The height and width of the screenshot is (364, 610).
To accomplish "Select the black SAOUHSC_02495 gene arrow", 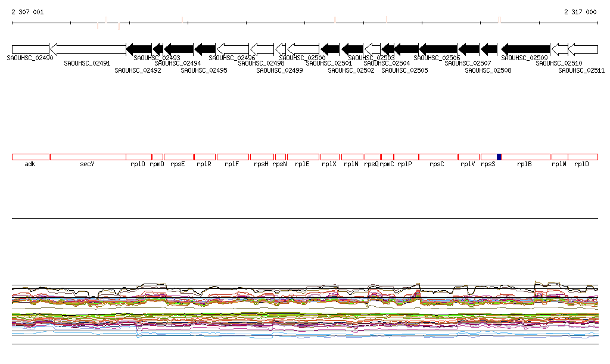I will (x=205, y=49).
